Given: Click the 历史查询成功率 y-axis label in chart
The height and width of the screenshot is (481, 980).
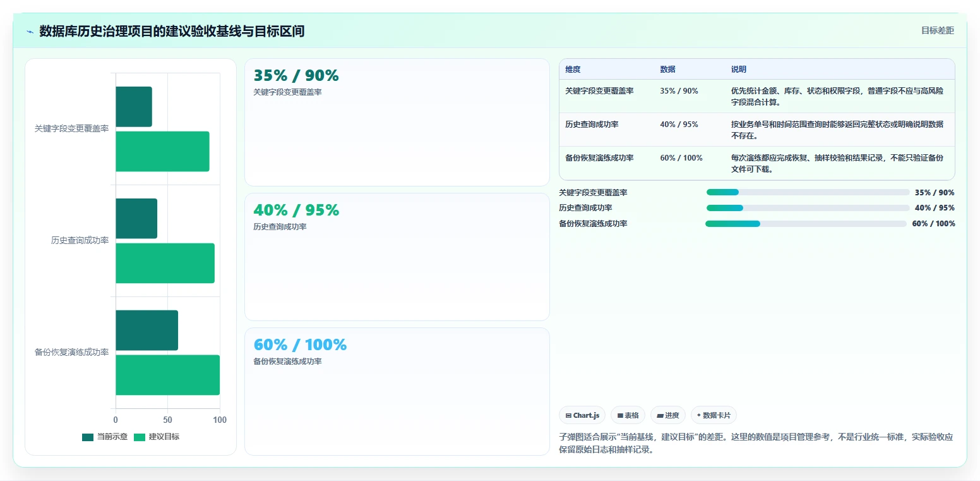Looking at the screenshot, I should (80, 240).
